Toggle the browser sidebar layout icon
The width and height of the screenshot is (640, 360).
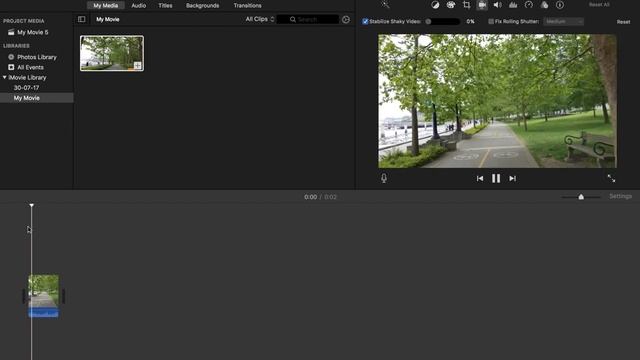point(82,19)
